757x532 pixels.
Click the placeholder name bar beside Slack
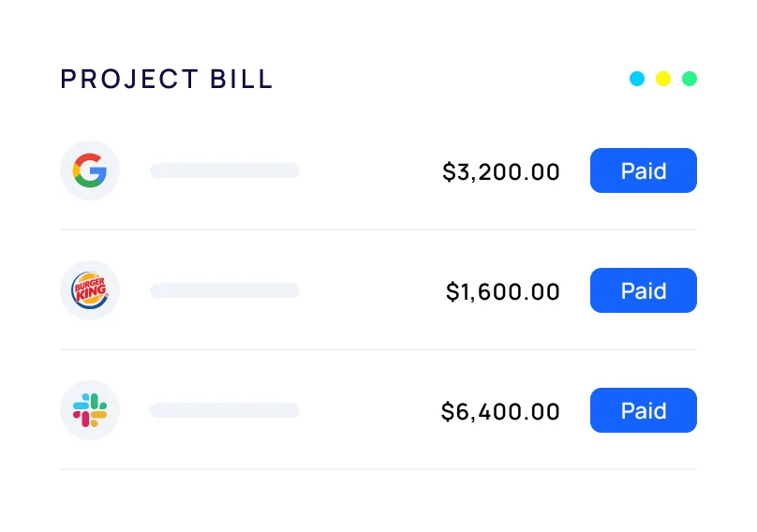(225, 410)
